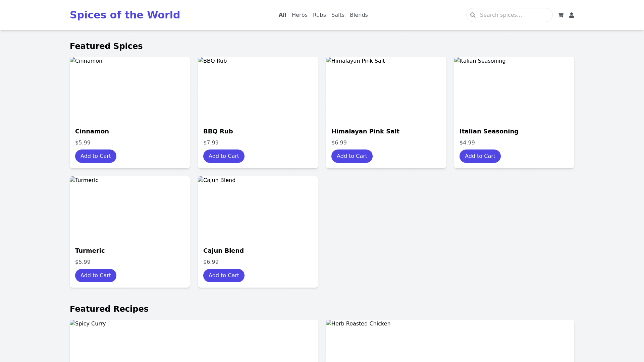
Task: Select the All category tab
Action: tap(282, 15)
